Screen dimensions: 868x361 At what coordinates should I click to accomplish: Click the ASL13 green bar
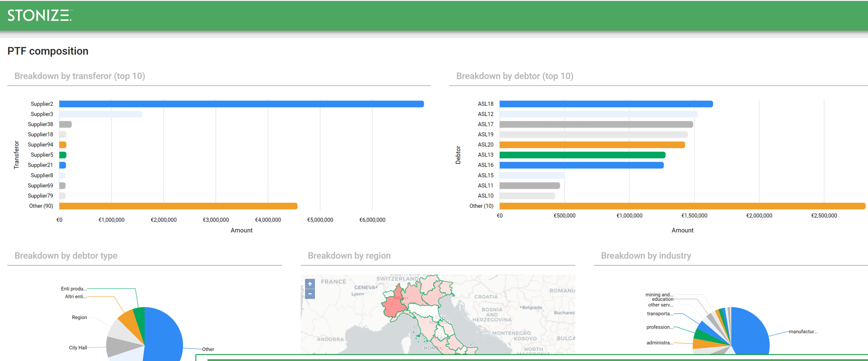click(583, 155)
